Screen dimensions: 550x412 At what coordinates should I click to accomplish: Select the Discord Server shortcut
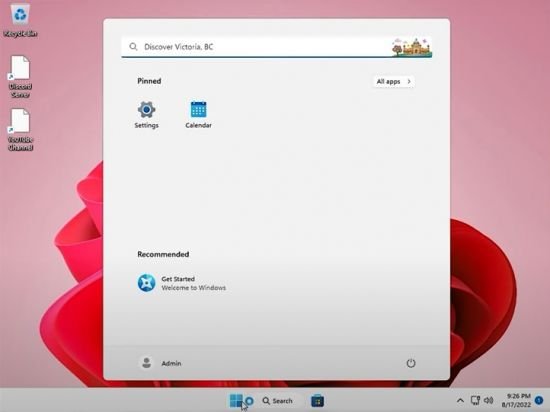coord(20,76)
